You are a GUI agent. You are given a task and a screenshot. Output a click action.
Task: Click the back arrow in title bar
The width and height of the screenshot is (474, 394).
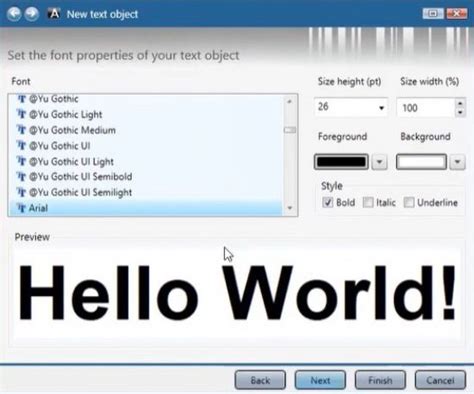[14, 14]
